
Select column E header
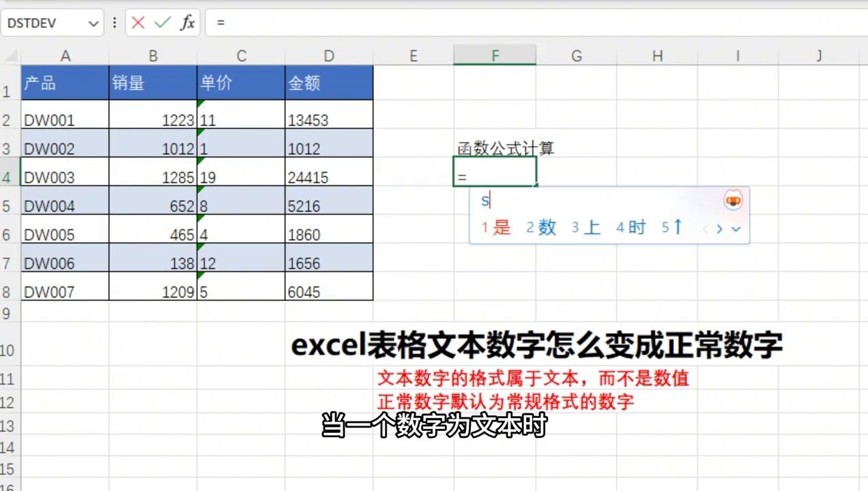click(x=414, y=56)
